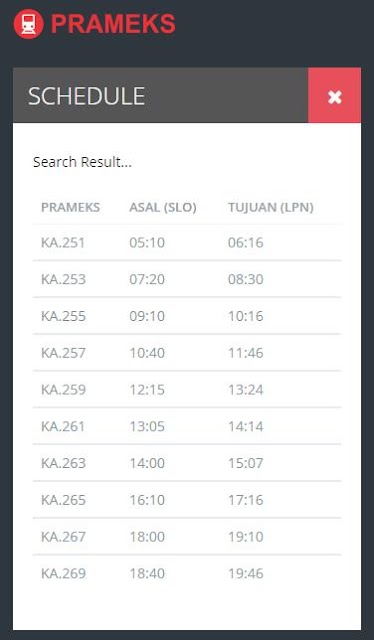Click the Search Result text
The width and height of the screenshot is (374, 640).
82,162
